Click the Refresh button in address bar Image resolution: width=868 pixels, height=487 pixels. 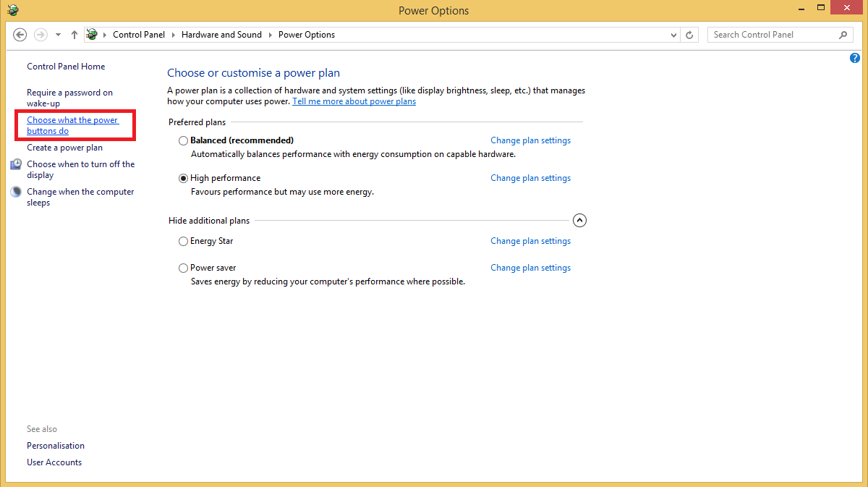690,35
